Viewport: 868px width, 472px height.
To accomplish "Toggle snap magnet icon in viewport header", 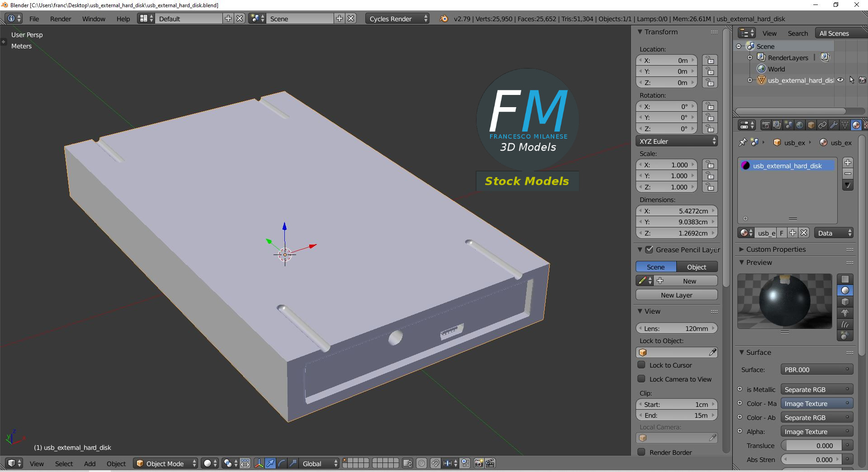I will [x=435, y=463].
